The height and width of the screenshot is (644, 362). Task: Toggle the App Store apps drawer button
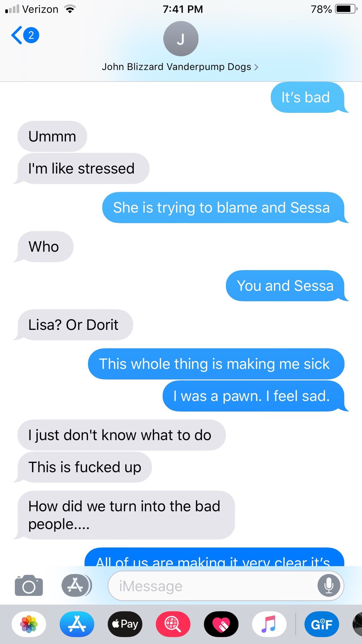(x=75, y=586)
